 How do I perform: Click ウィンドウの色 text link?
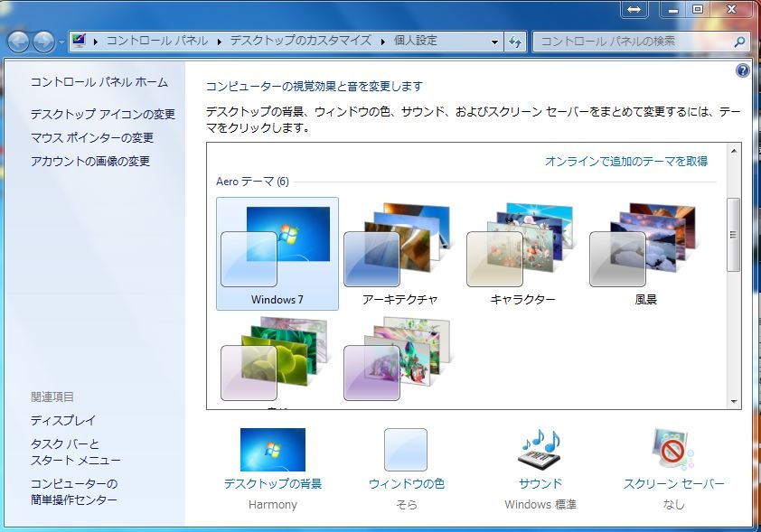[407, 483]
